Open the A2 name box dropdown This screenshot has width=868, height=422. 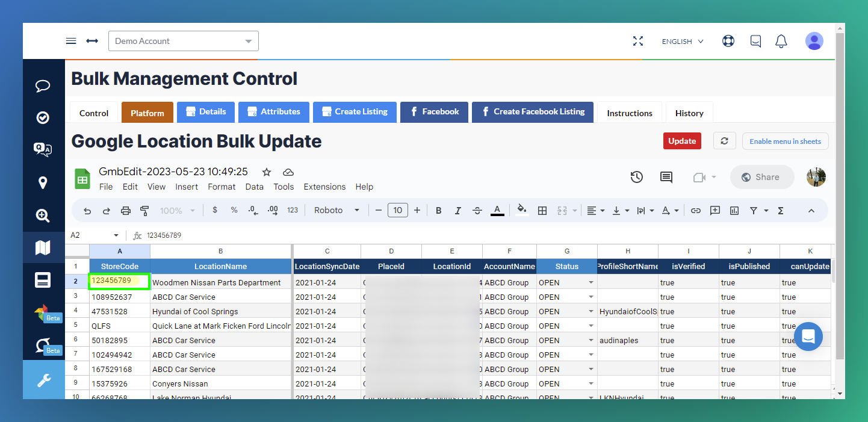116,235
